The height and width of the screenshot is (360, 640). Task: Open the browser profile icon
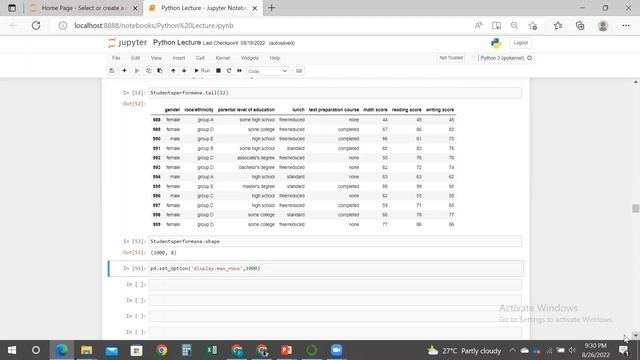[x=603, y=25]
